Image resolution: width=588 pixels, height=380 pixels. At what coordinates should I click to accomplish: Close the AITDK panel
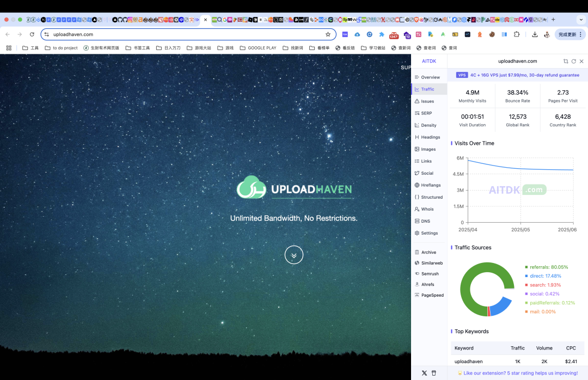point(581,61)
